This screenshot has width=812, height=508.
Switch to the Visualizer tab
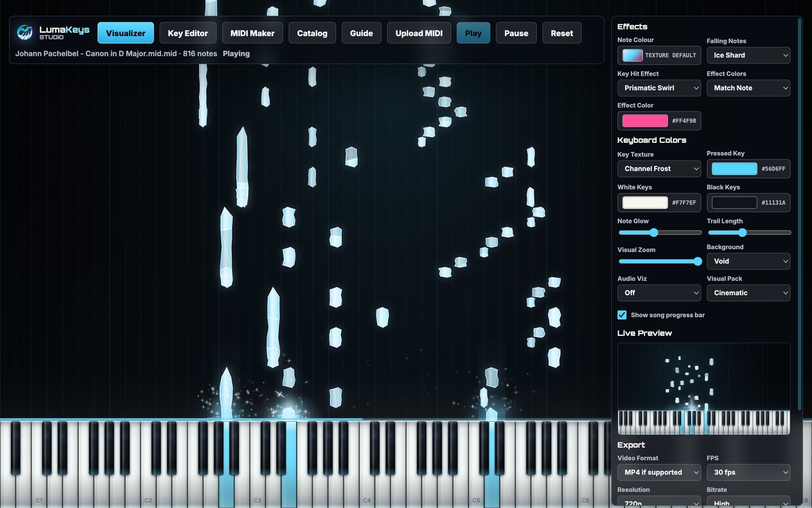(x=125, y=33)
